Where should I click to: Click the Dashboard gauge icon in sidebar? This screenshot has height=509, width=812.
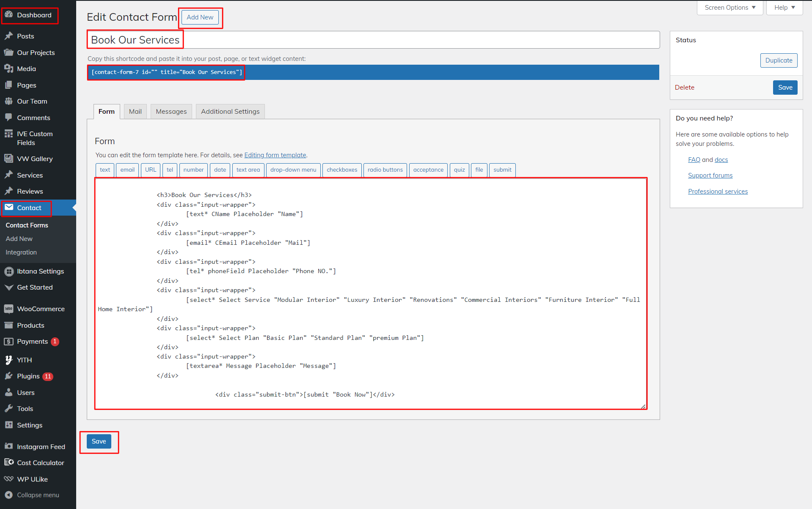click(8, 15)
